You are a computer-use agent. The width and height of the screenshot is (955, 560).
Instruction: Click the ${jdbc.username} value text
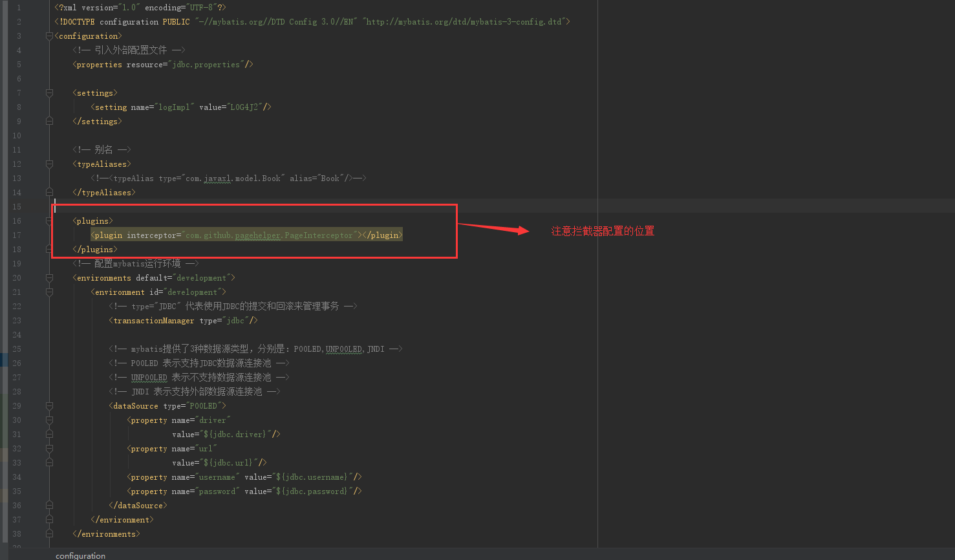[312, 477]
